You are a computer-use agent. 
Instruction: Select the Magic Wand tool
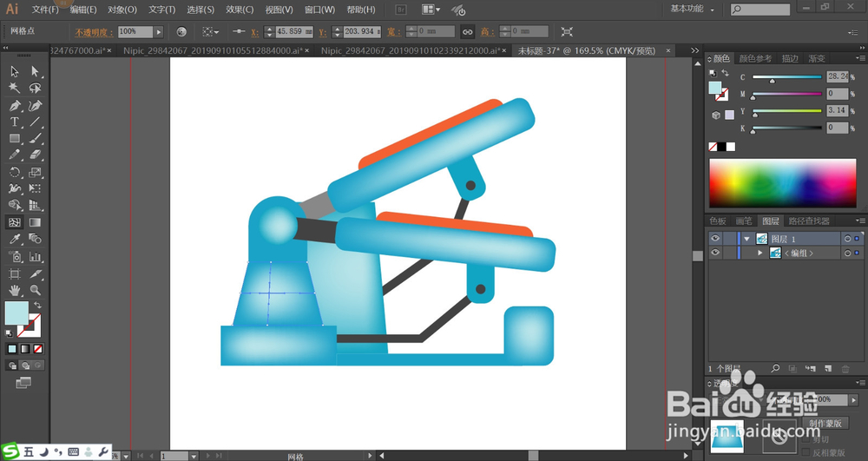pos(15,88)
